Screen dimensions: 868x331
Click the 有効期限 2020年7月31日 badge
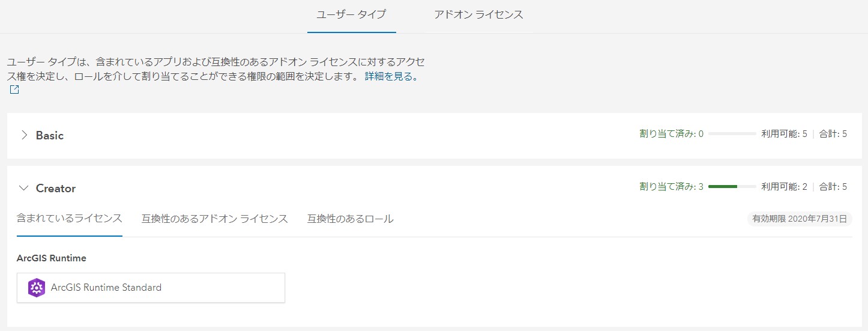tap(800, 219)
